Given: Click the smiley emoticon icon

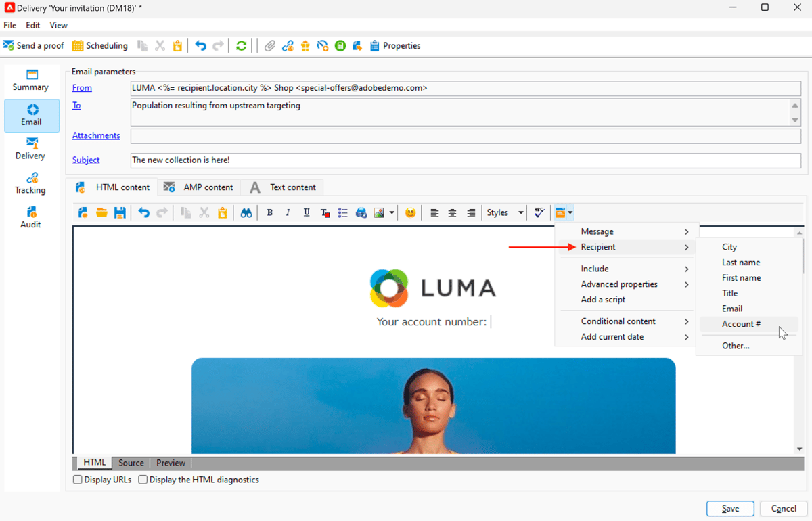Looking at the screenshot, I should point(410,212).
